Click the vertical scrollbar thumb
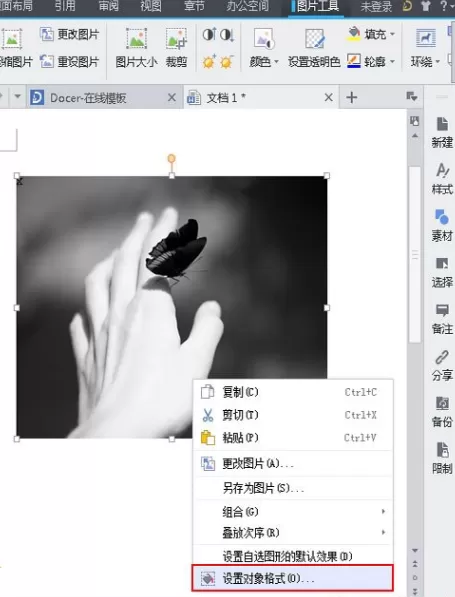Screen dimensions: 455x597 coord(415,254)
